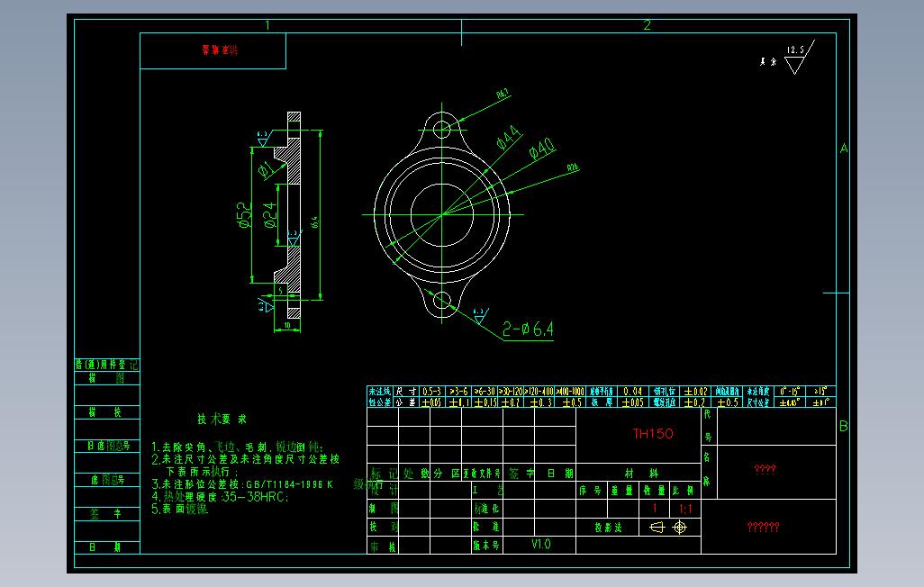Click the 6.3 roughness symbol near 2-ø6.4 leader
The width and height of the screenshot is (924, 587).
click(x=480, y=315)
